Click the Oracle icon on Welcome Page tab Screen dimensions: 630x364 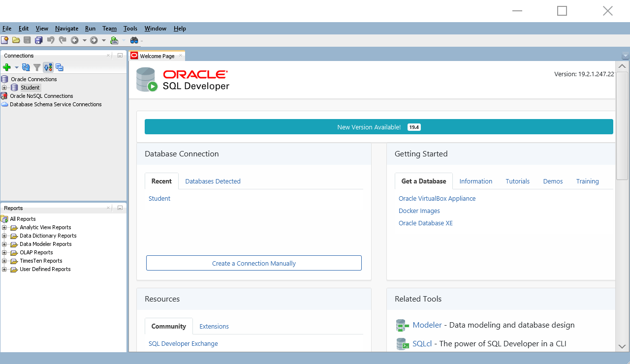tap(134, 56)
